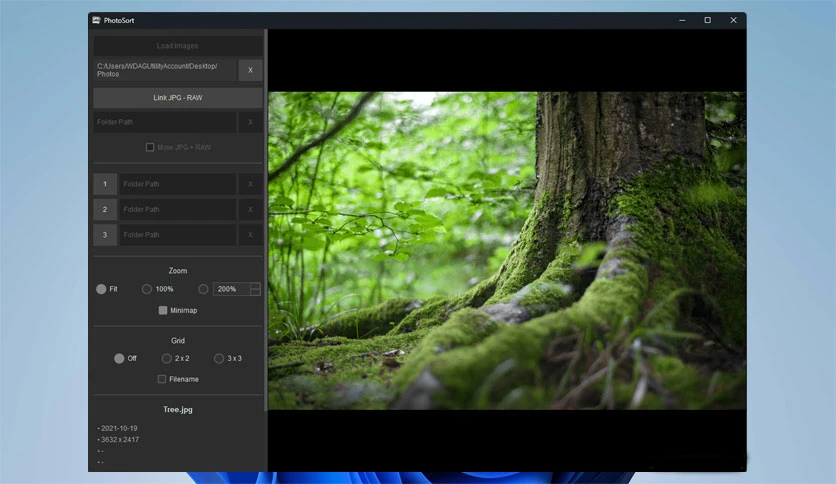Click the folder slot 2 button

pos(105,209)
